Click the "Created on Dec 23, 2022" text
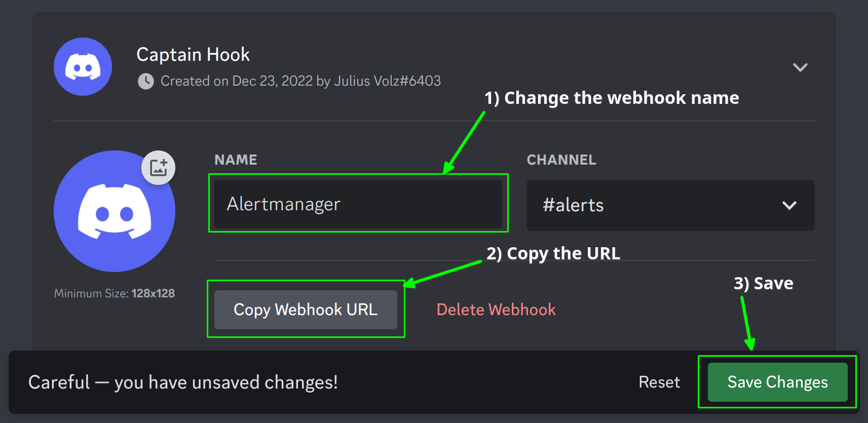This screenshot has height=423, width=868. coord(300,81)
